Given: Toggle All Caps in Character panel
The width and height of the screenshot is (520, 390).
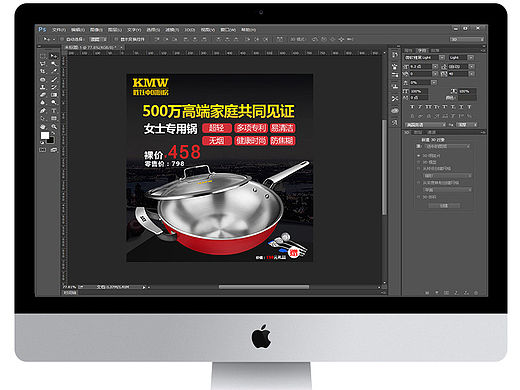Looking at the screenshot, I should tap(429, 107).
